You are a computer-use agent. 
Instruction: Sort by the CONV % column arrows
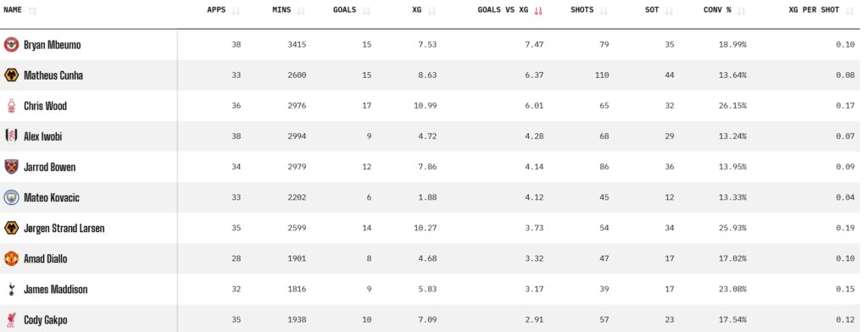[x=743, y=10]
